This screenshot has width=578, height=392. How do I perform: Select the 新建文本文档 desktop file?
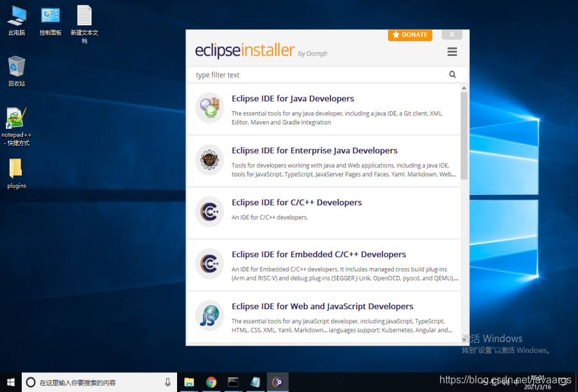pos(85,24)
